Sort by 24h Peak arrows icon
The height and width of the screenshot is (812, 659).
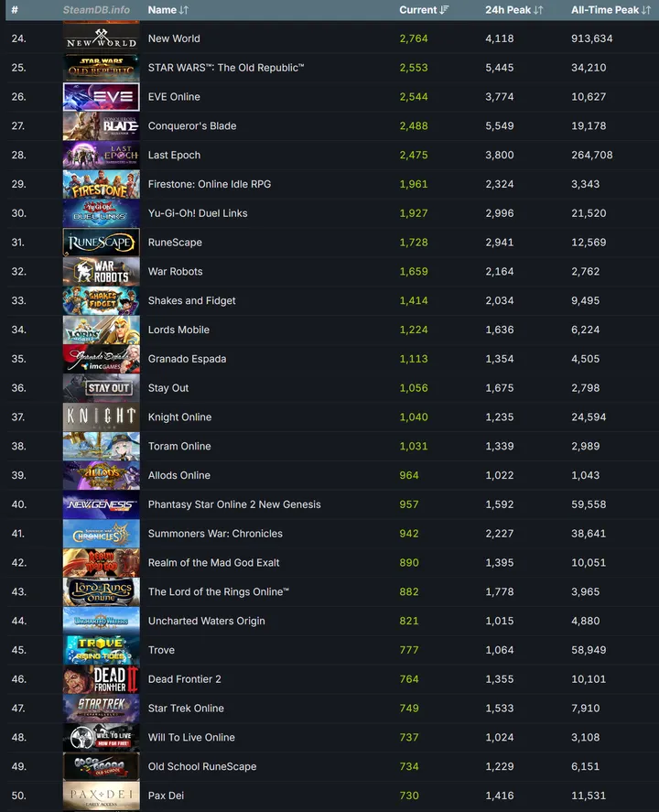[x=538, y=10]
